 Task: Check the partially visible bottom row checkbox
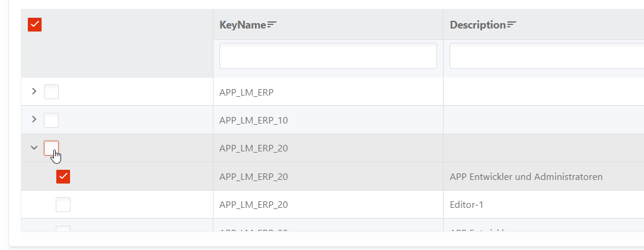63,228
